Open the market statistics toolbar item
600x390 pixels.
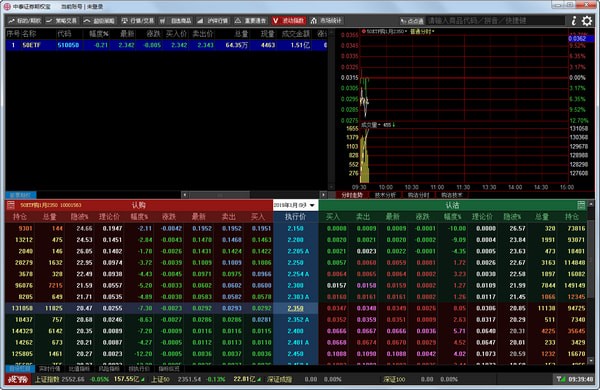[326, 21]
